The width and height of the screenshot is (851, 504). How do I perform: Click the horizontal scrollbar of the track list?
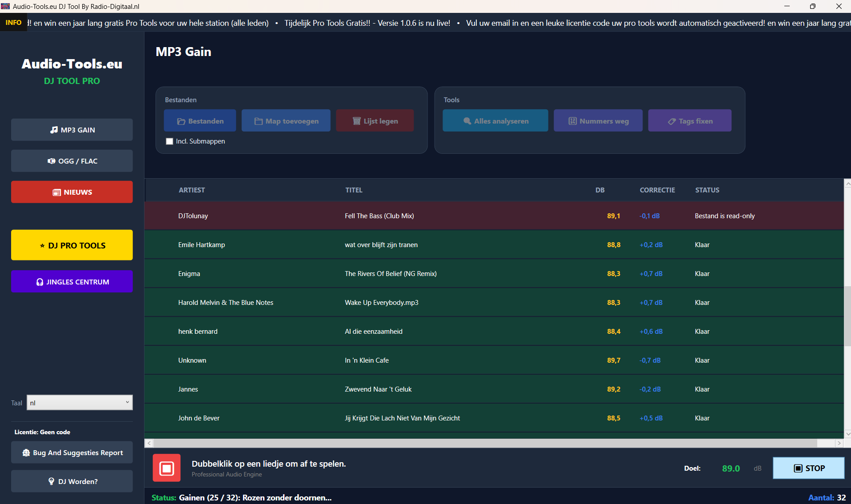tap(485, 443)
